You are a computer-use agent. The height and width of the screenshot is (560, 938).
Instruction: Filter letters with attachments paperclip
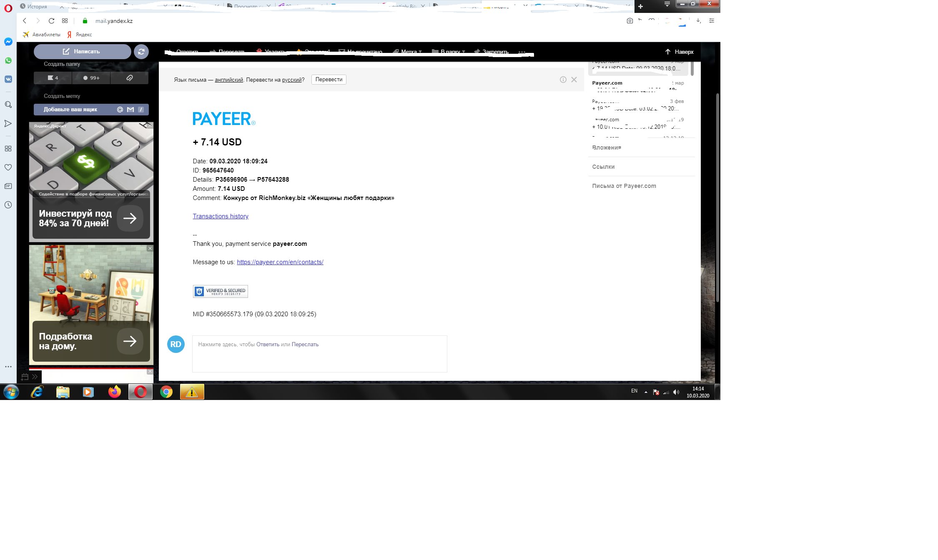click(130, 78)
